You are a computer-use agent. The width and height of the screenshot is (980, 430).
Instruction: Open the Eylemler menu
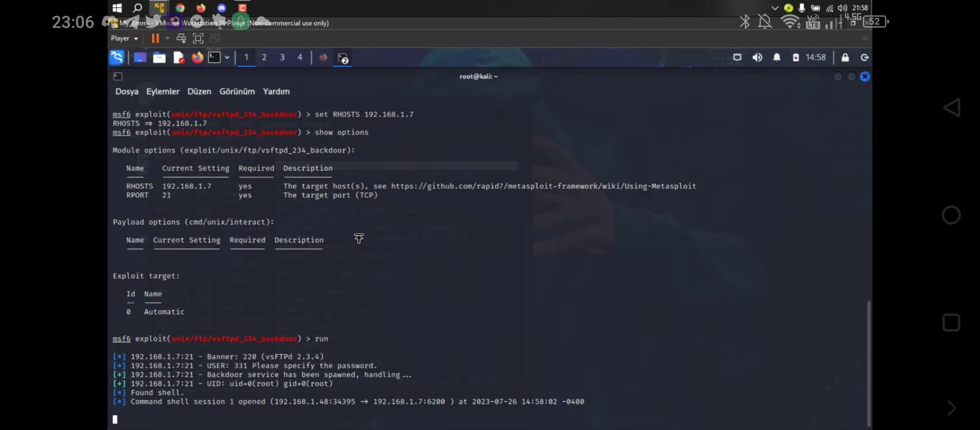point(163,91)
